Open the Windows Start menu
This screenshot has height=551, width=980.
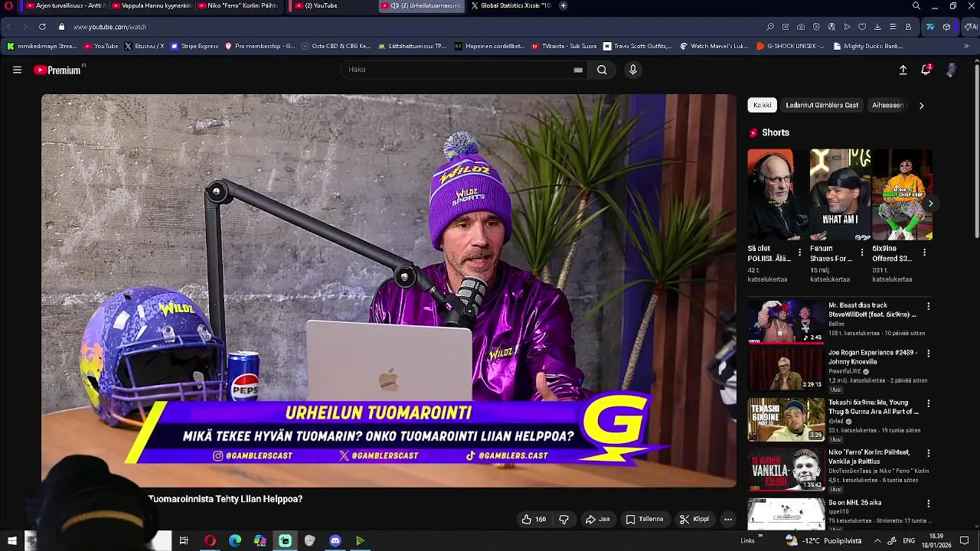[12, 541]
